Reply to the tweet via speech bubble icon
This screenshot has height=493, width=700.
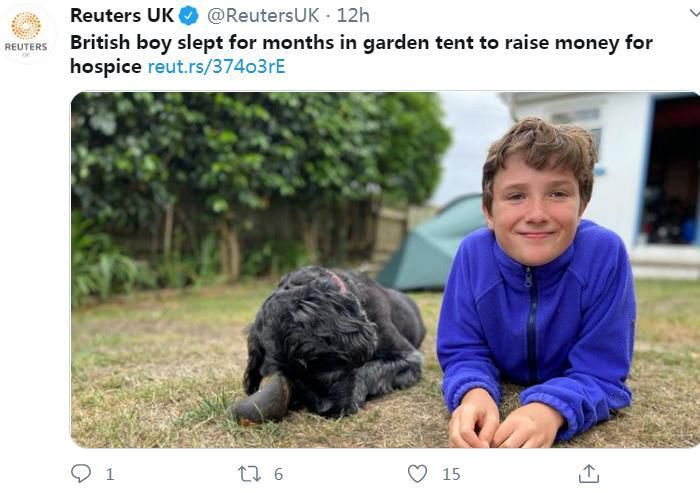81,473
